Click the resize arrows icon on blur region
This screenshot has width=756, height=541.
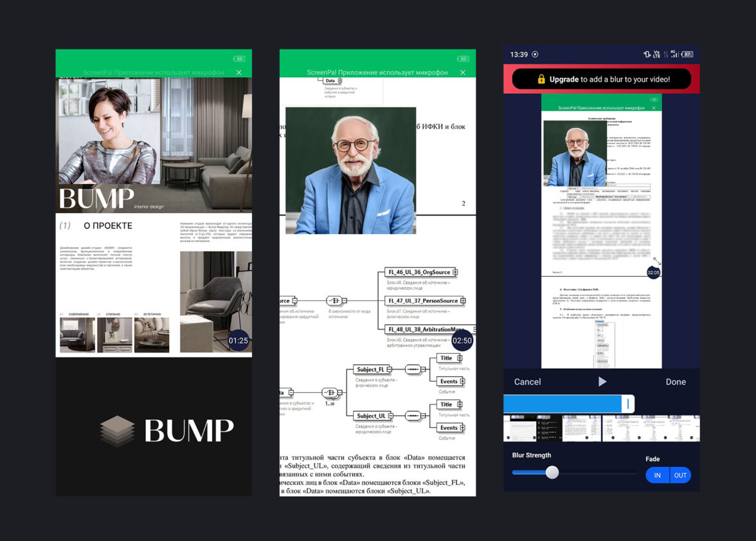657,261
